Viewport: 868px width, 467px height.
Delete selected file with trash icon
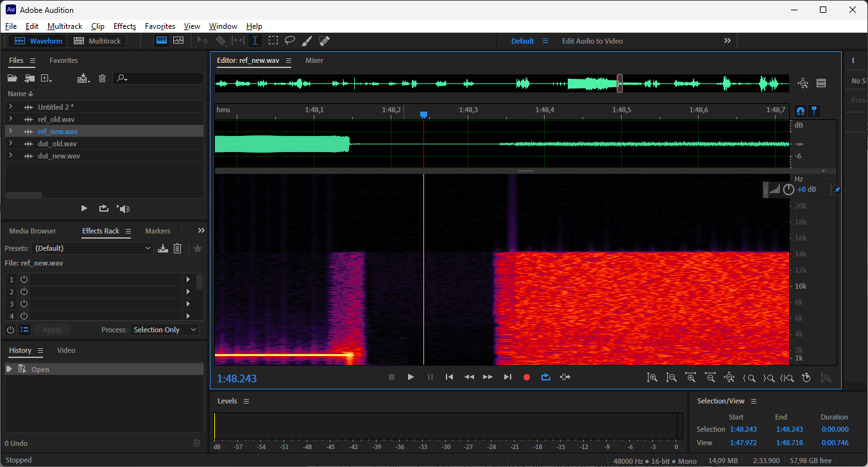coord(102,78)
